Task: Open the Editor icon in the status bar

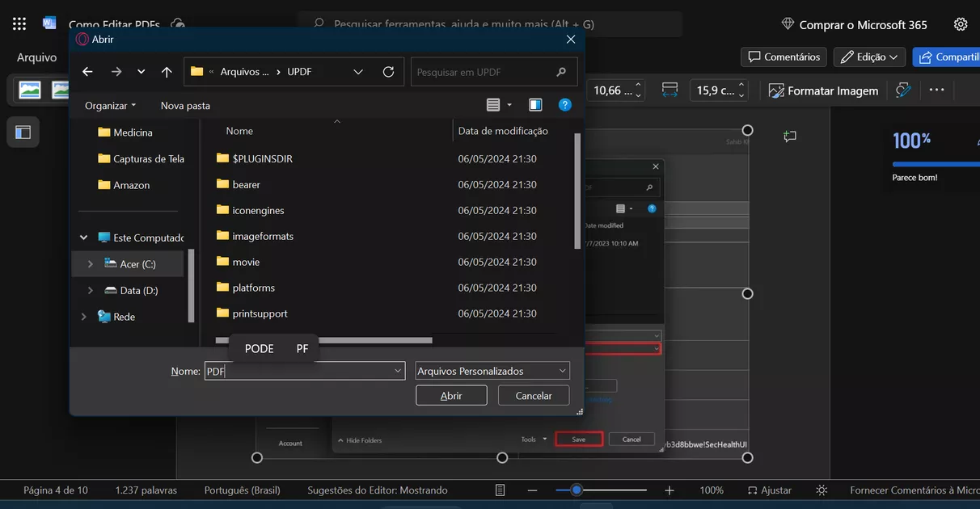Action: click(499, 490)
